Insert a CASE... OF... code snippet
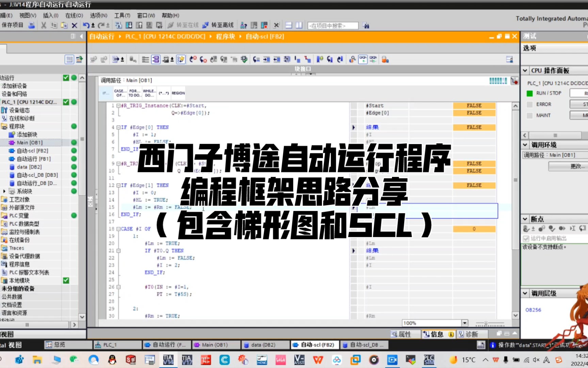Viewport: 588px width, 368px height. pos(120,93)
